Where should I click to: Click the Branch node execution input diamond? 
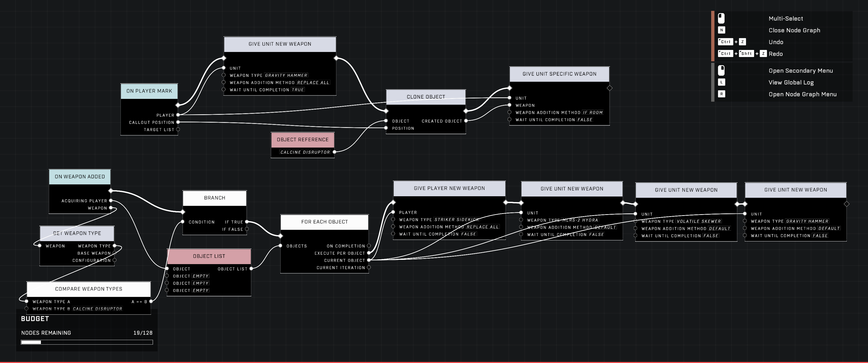[x=183, y=212]
